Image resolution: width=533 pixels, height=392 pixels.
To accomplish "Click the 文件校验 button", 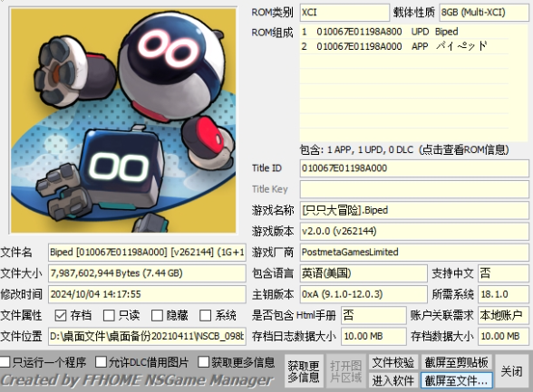I will pos(393,363).
